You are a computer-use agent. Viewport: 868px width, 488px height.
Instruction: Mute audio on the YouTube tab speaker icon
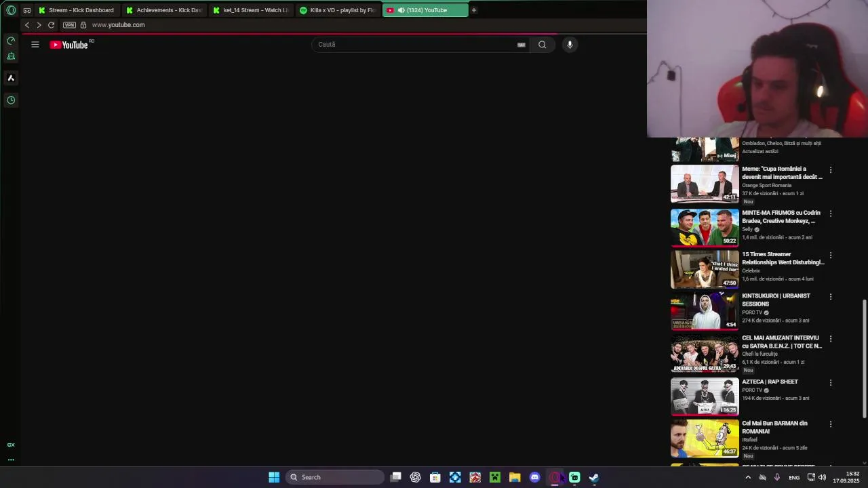pos(401,10)
